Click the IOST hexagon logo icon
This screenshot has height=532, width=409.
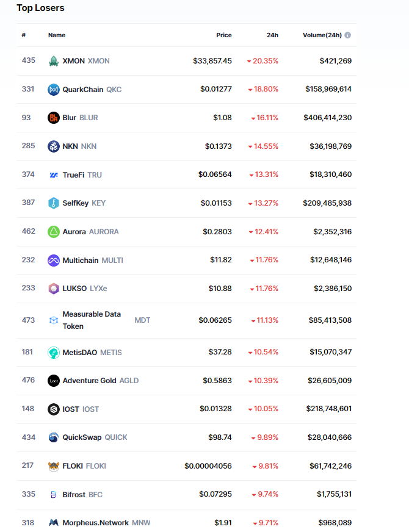coord(54,409)
